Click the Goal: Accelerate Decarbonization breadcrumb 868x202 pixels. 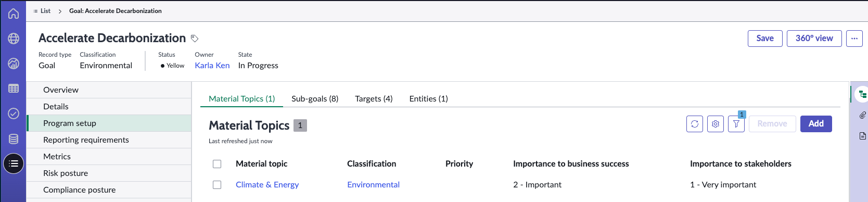pos(116,11)
